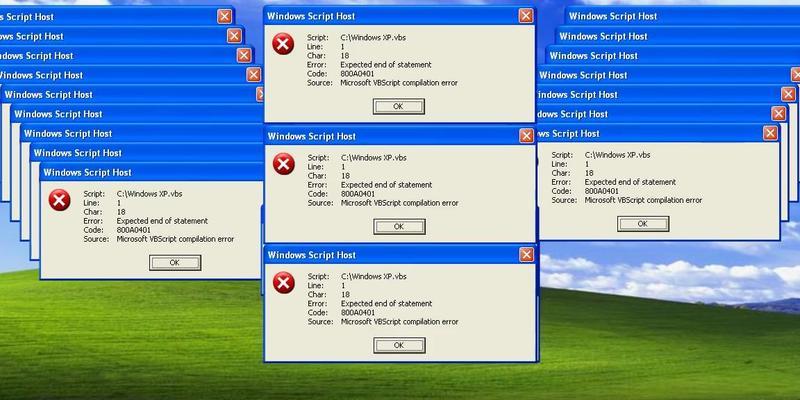Close the fourth-from-back window in the left stack
This screenshot has height=400, width=800.
coord(254,75)
